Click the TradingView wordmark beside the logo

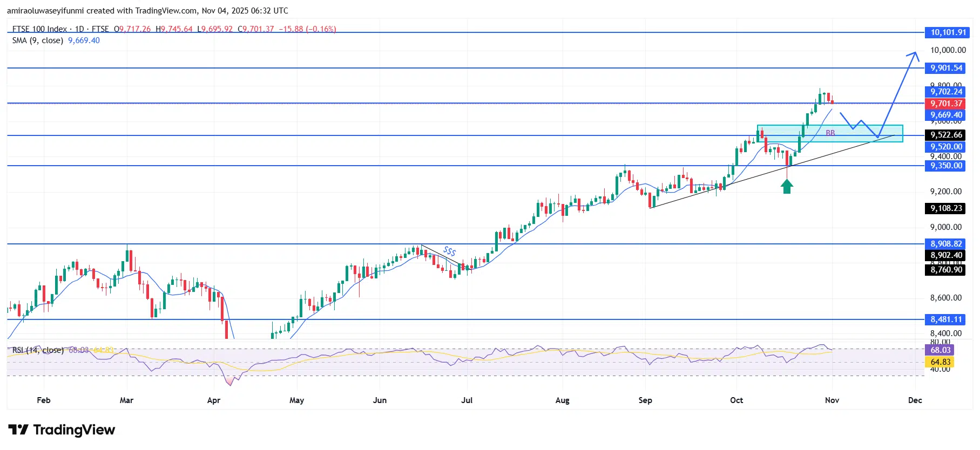tap(74, 430)
